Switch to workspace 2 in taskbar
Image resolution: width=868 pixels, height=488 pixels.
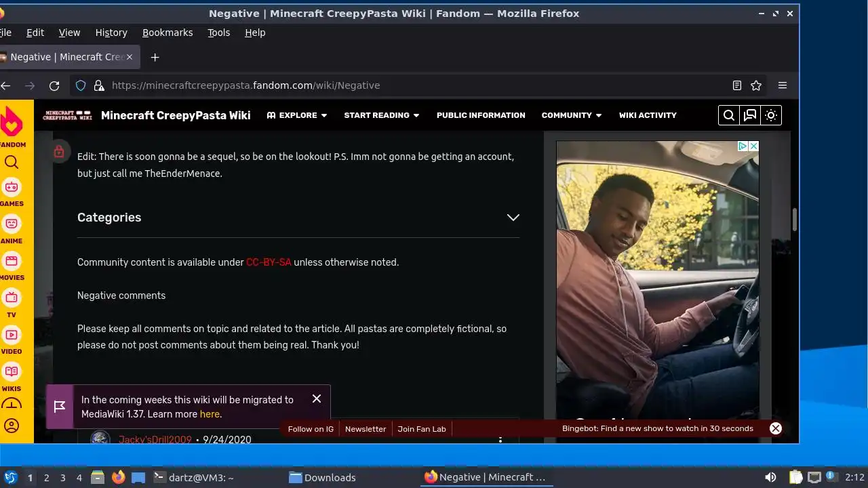(46, 478)
